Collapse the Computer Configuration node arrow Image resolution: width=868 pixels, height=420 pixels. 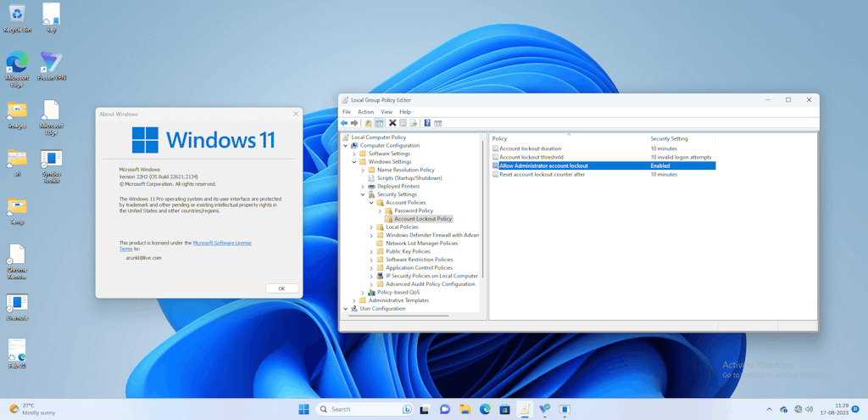[x=346, y=146]
